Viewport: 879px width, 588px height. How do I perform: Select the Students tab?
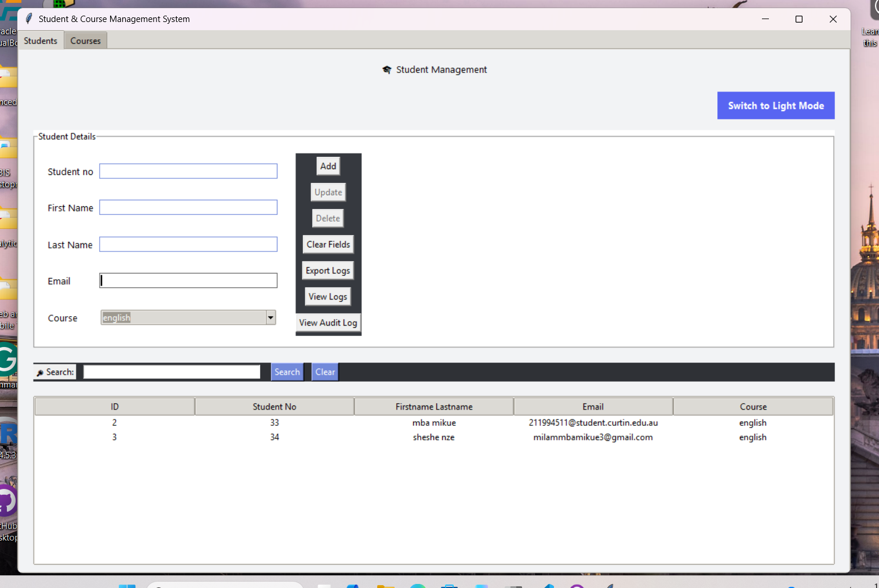click(x=41, y=41)
